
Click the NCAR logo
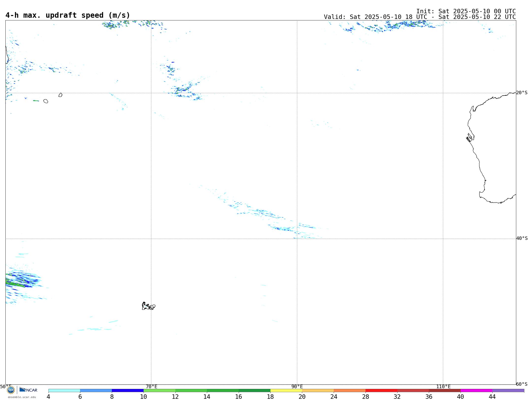[28, 390]
